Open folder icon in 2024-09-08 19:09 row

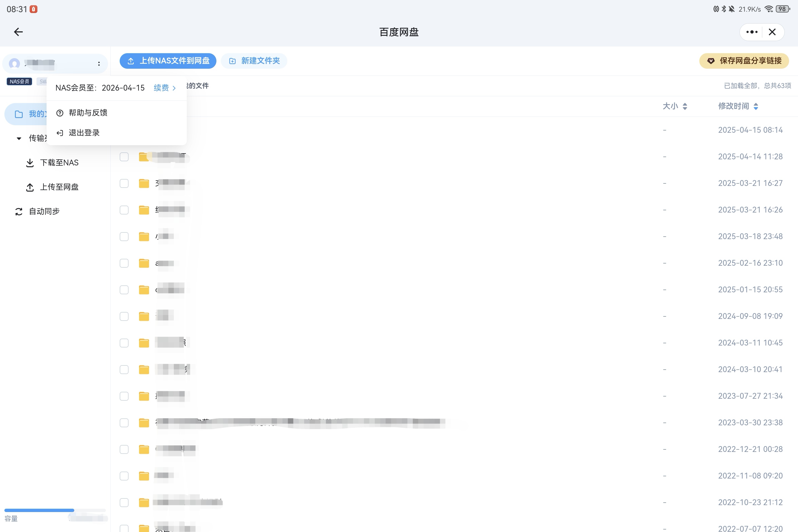click(144, 316)
